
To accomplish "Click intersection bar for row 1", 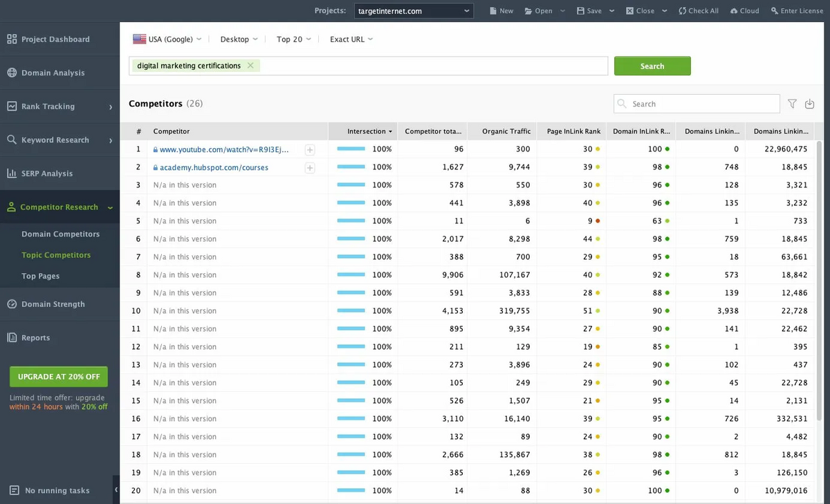I will pos(351,149).
